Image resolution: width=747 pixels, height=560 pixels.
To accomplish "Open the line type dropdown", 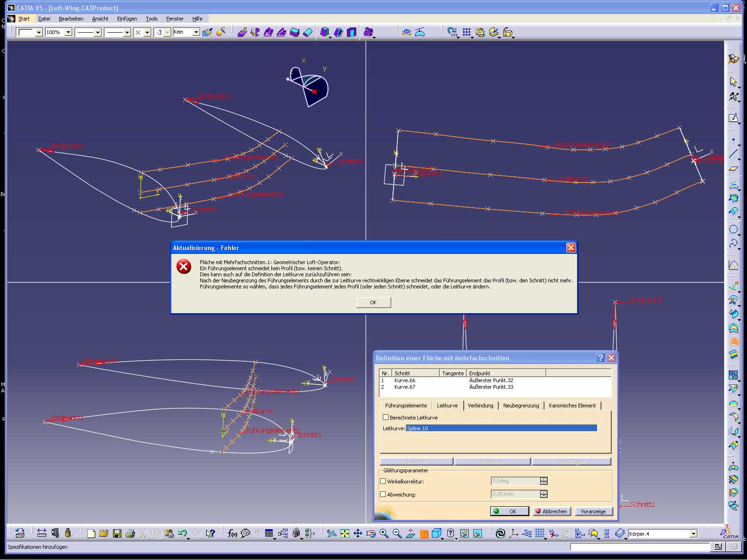I will coord(127,32).
